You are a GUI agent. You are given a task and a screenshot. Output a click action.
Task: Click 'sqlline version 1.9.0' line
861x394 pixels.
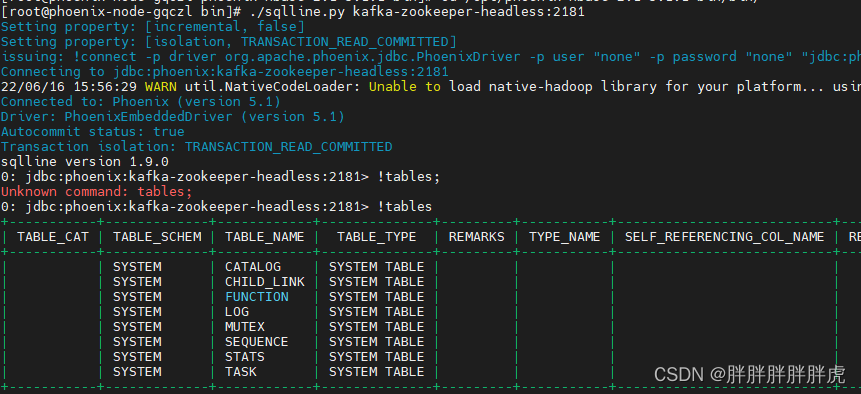pyautogui.click(x=85, y=162)
